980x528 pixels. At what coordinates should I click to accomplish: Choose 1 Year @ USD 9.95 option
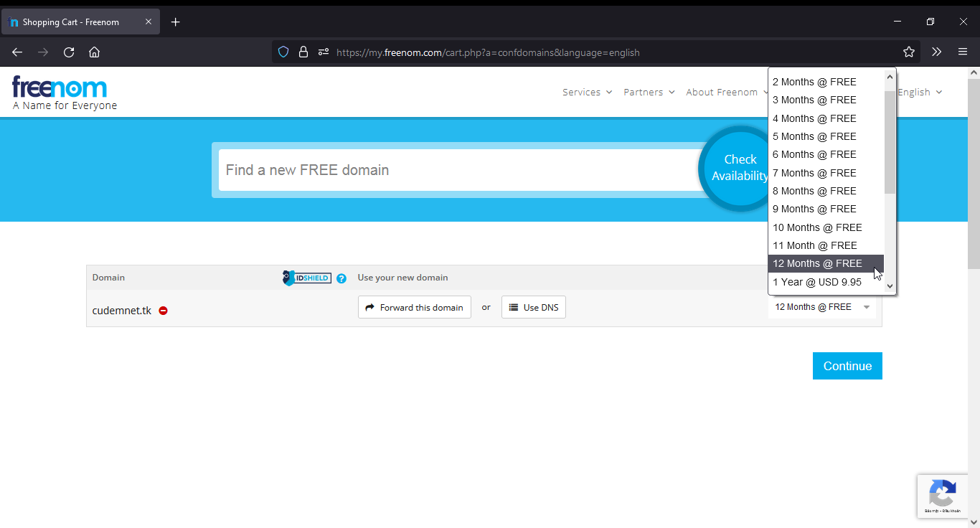pos(826,282)
